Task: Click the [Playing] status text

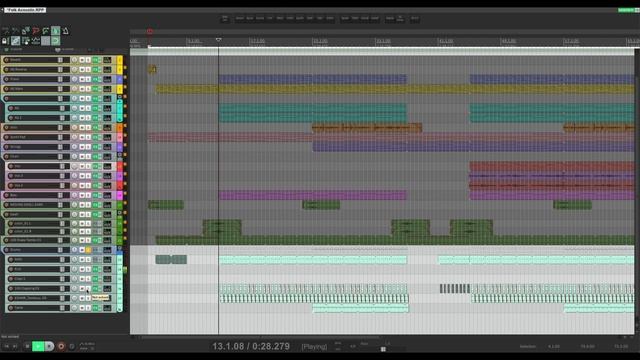Action: click(314, 347)
